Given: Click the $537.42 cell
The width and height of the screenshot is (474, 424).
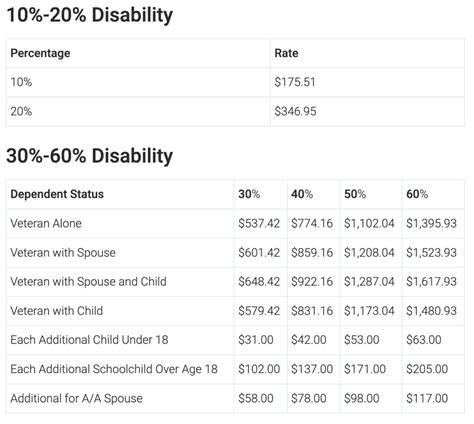Looking at the screenshot, I should click(x=259, y=223).
